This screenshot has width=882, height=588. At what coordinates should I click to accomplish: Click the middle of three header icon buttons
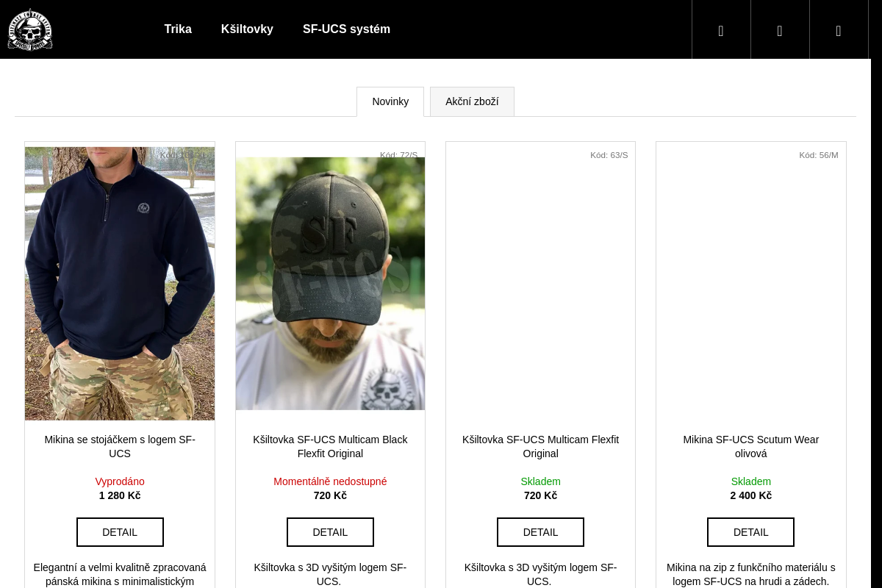[780, 29]
